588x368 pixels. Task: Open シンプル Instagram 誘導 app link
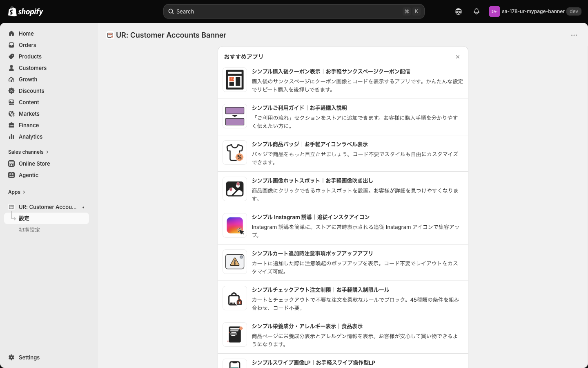click(311, 217)
